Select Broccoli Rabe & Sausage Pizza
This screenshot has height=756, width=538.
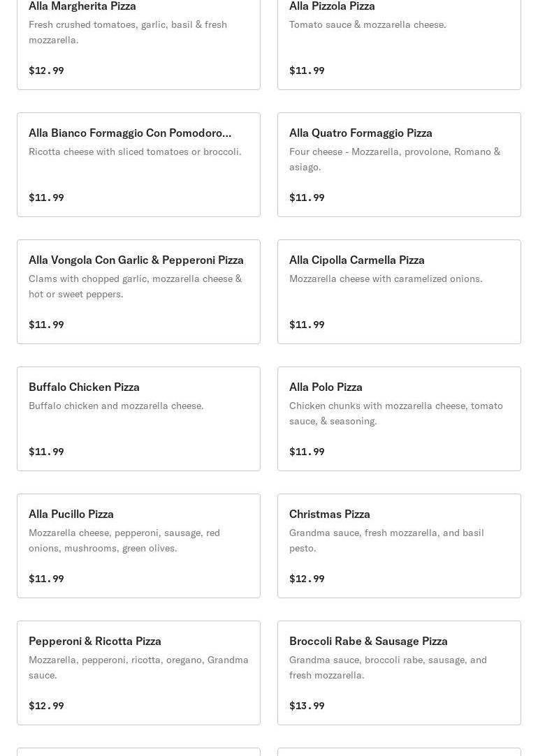click(368, 641)
